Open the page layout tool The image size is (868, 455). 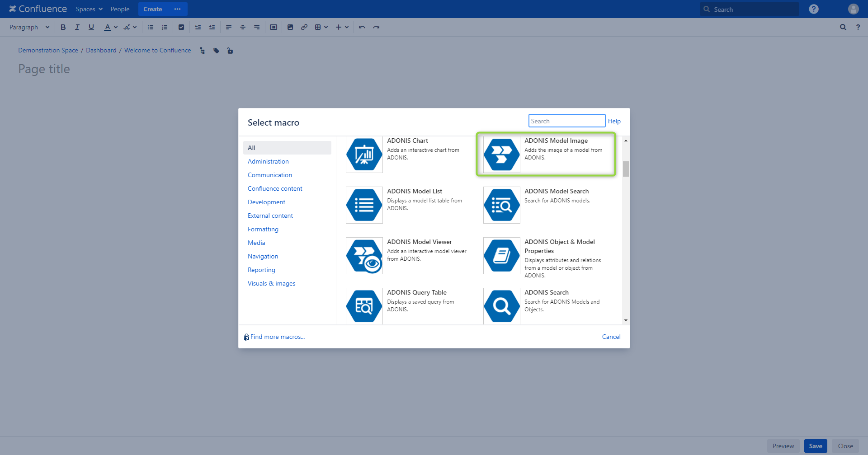tap(274, 27)
